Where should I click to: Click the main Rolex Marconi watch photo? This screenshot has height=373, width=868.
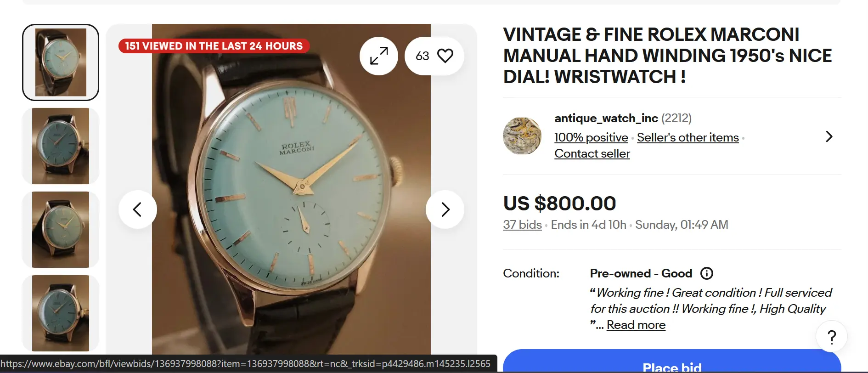(x=291, y=189)
